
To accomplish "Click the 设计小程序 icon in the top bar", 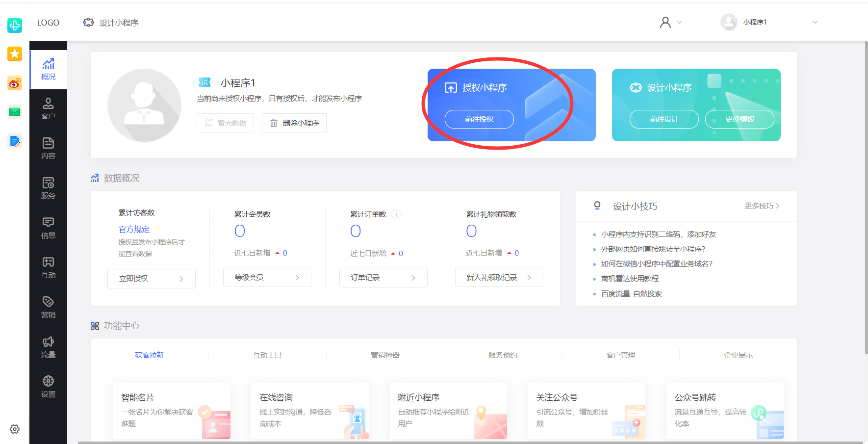I will tap(88, 23).
